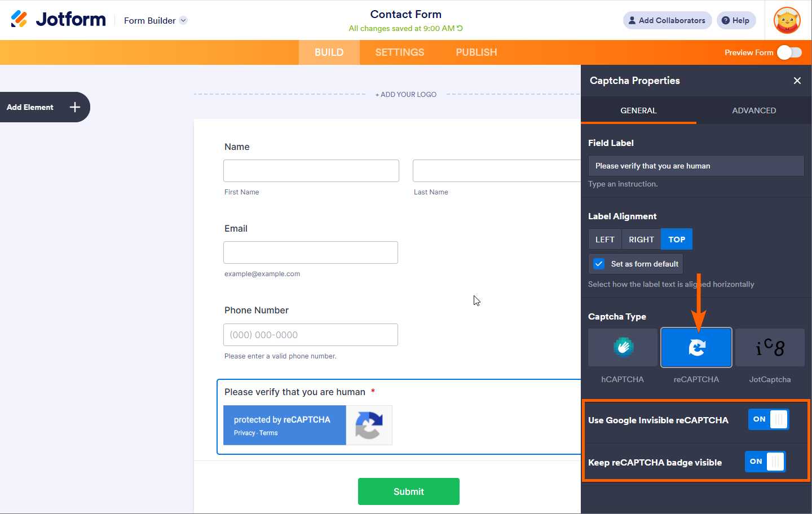Click the Phone Number input field
Image resolution: width=812 pixels, height=514 pixels.
tap(311, 335)
